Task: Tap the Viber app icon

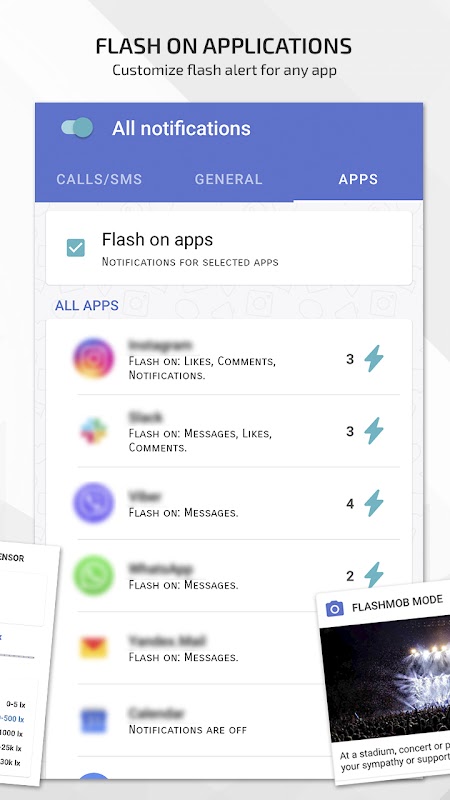Action: tap(94, 503)
